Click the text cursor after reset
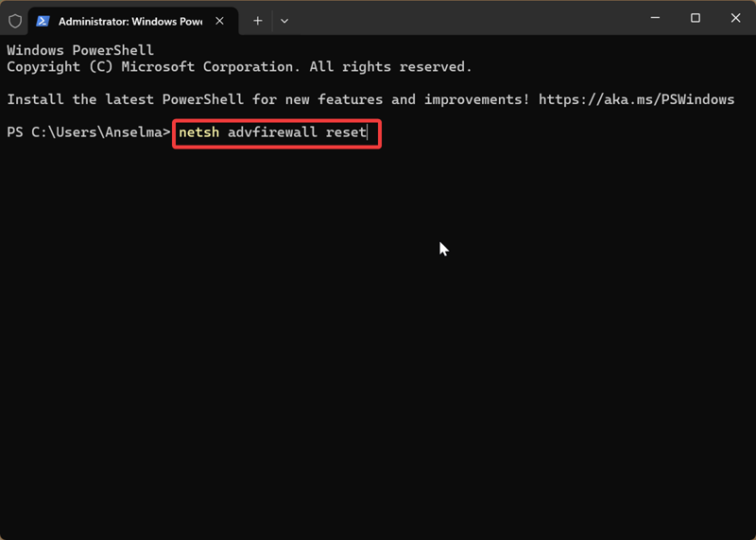The height and width of the screenshot is (540, 756). point(368,132)
